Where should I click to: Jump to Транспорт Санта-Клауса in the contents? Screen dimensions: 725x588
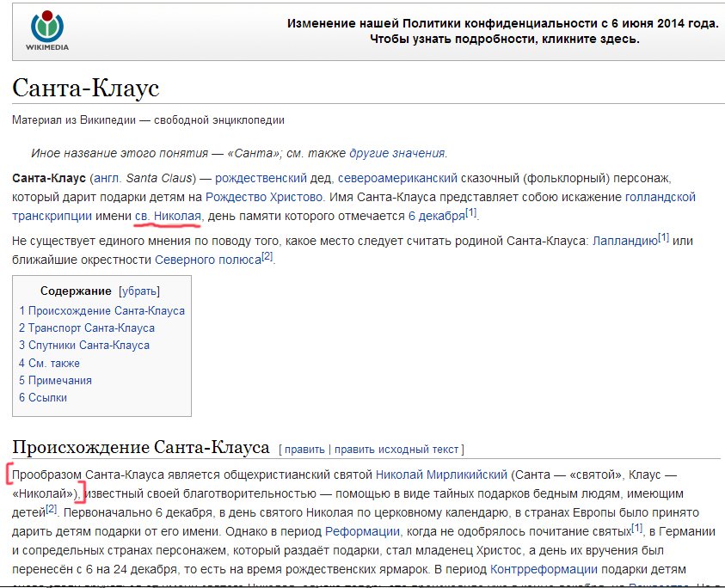coord(87,328)
